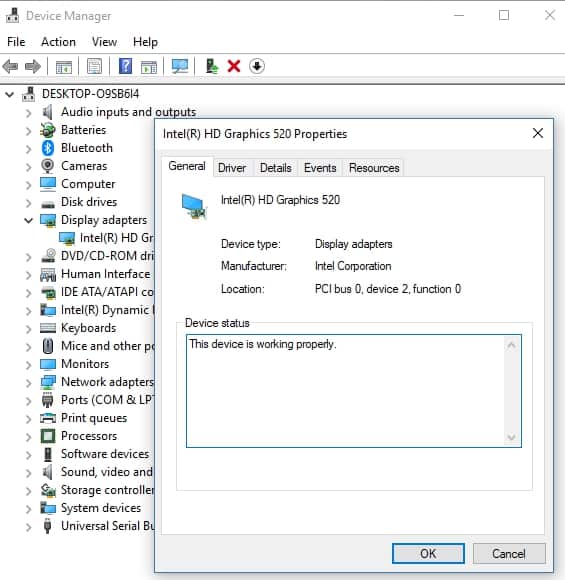Click the device status scrollbar down arrow
This screenshot has height=580, width=565.
[512, 437]
